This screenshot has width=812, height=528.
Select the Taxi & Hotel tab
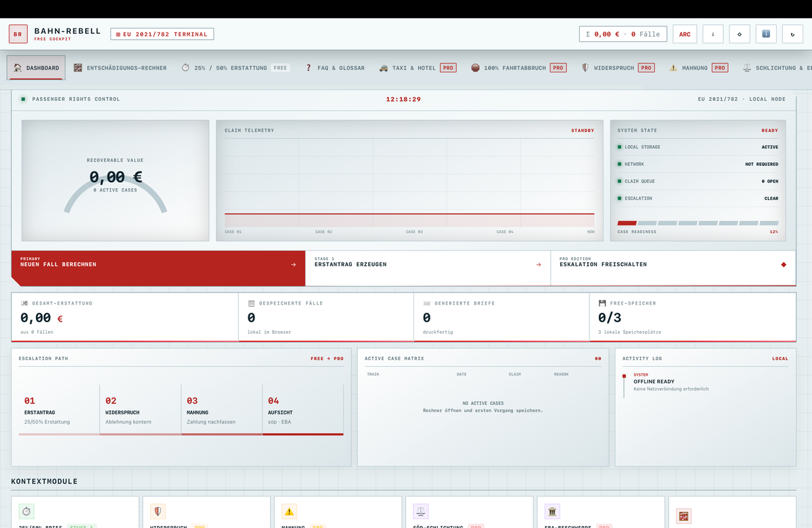tap(418, 68)
